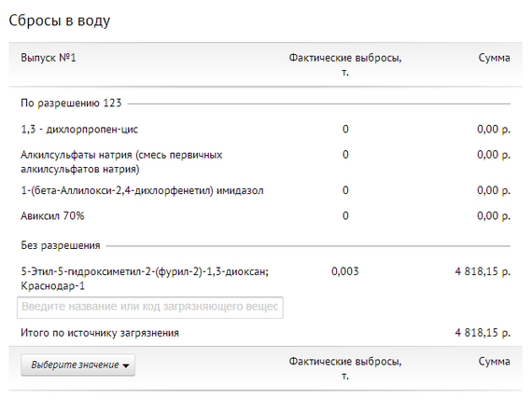Click the 'Итого по источнику загрязнения' total row
Image resolution: width=532 pixels, height=400 pixels.
[265, 333]
